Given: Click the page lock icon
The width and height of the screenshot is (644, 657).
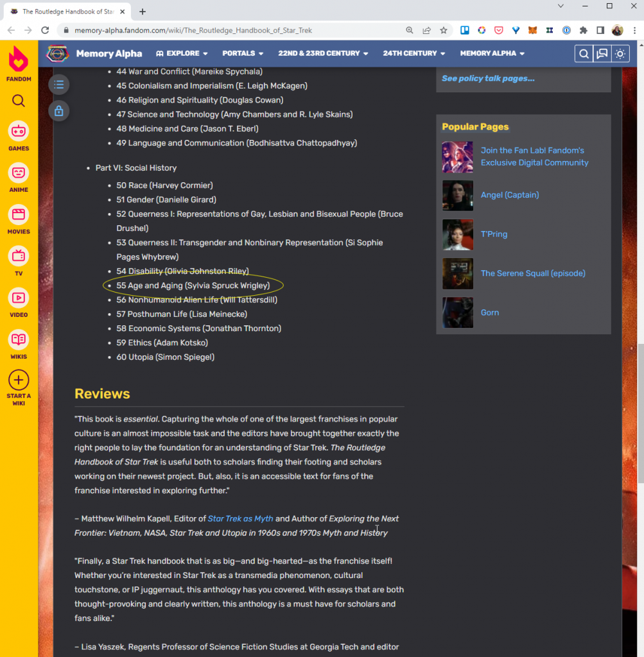Looking at the screenshot, I should [x=58, y=111].
